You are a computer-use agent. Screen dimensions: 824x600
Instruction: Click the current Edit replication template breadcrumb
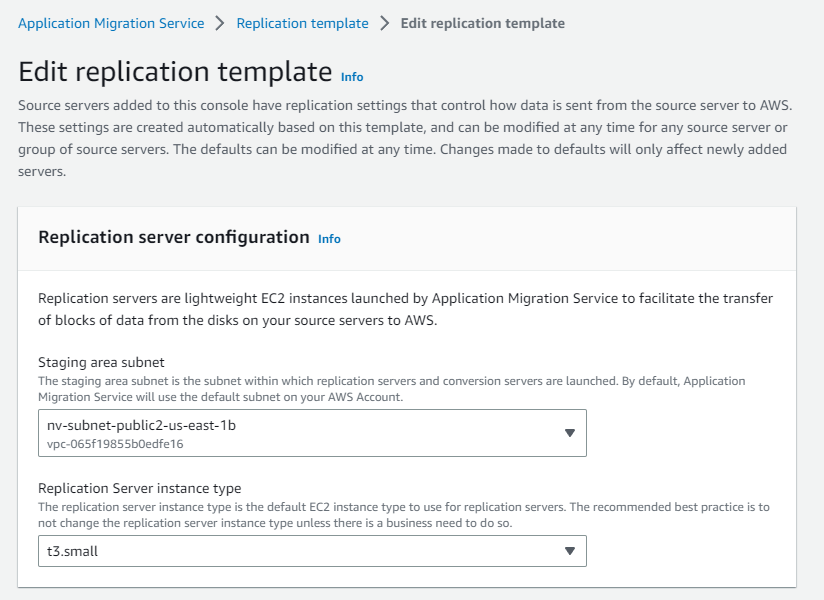[x=482, y=23]
